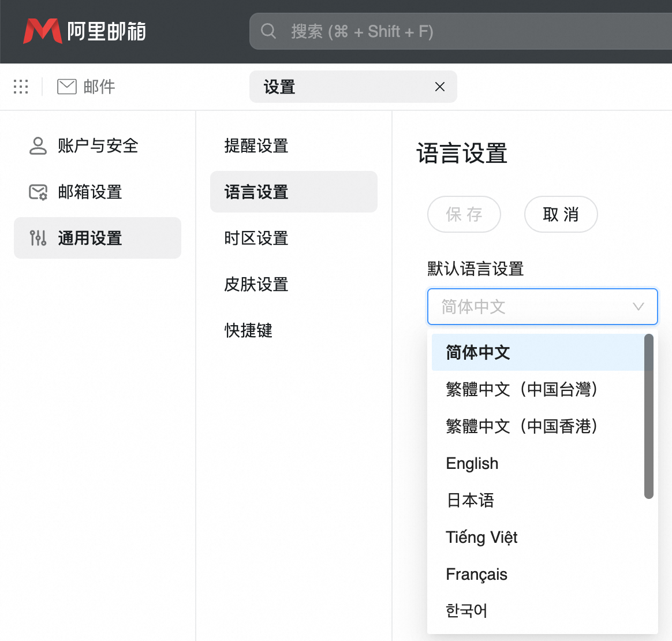672x641 pixels.
Task: Click the 账户与安全 person icon
Action: point(38,146)
